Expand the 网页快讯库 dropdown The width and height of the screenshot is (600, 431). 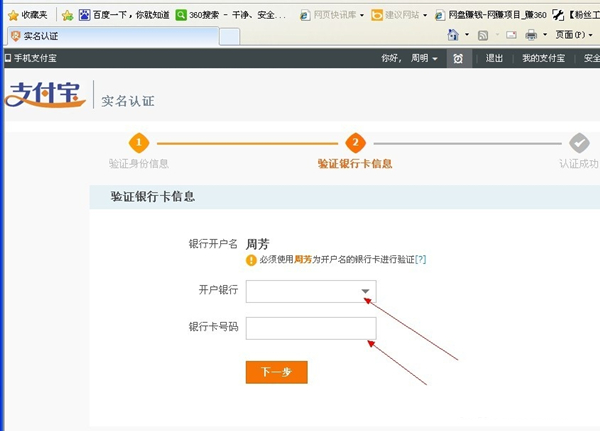(x=362, y=15)
